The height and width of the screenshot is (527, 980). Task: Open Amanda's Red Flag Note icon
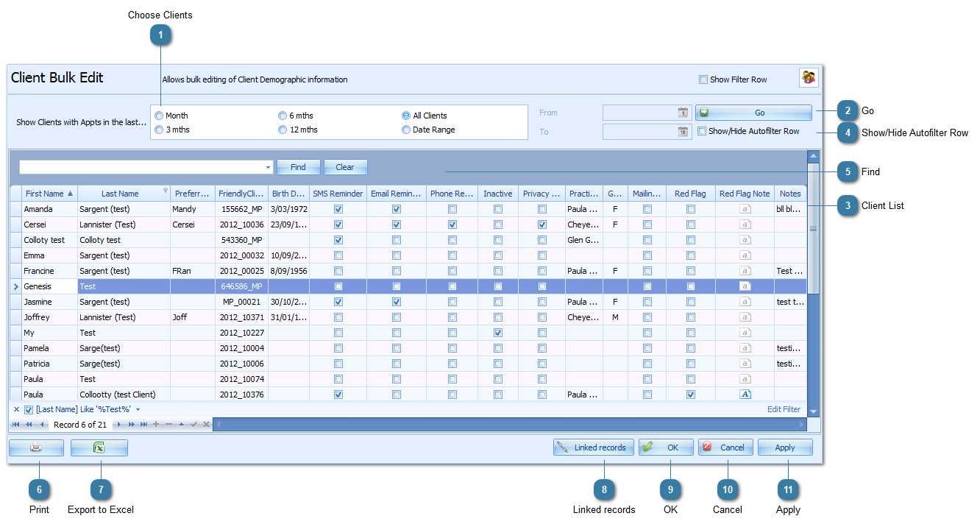[x=745, y=209]
